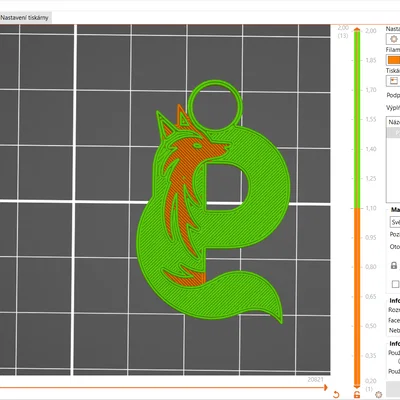Open the cog settings icon beside the layer slider
Viewport: 400px width, 400px height.
pyautogui.click(x=378, y=395)
